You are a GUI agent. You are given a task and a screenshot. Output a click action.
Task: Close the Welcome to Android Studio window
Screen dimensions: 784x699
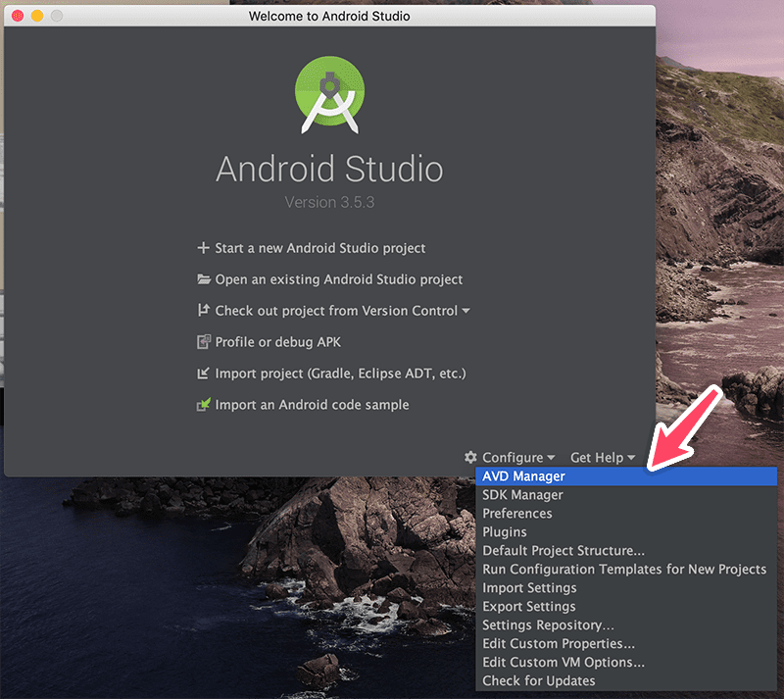[x=18, y=16]
